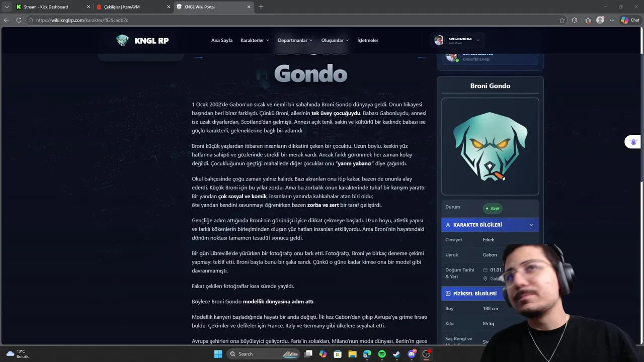The height and width of the screenshot is (362, 644).
Task: Open Spotify from the taskbar
Action: pos(382,354)
